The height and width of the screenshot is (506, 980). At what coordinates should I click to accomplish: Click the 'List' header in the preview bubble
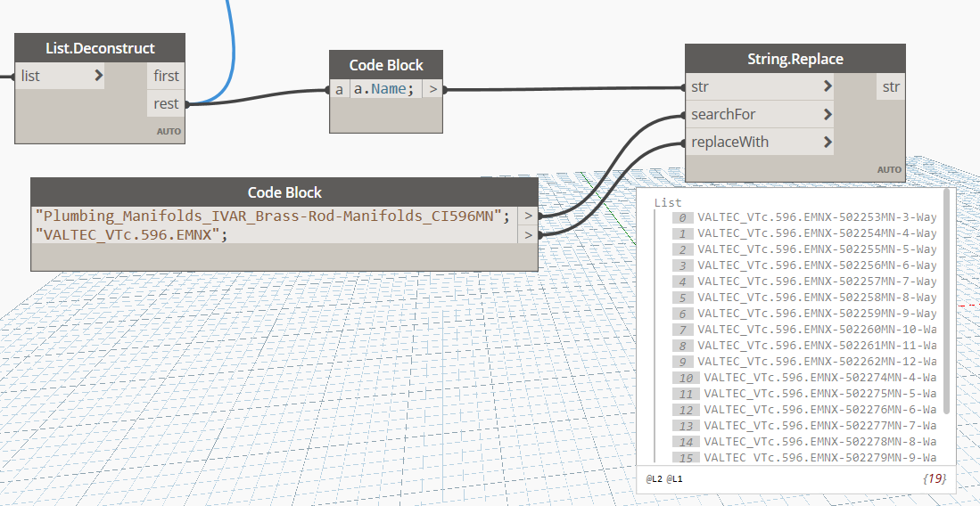coord(668,202)
